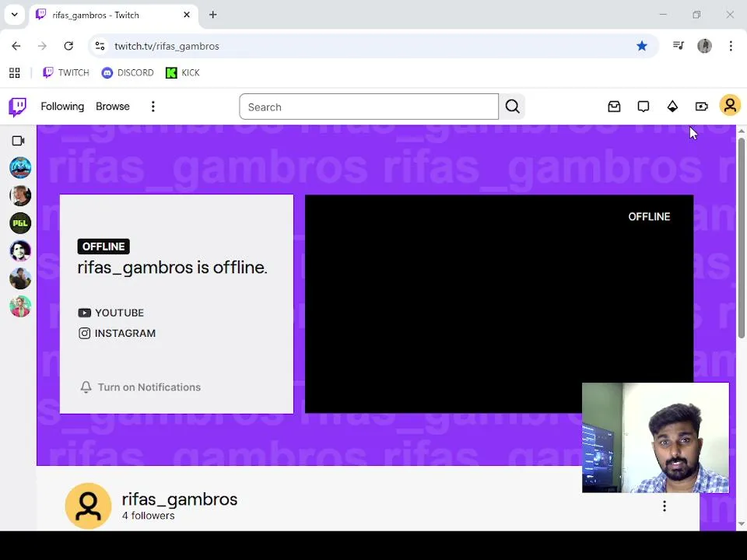This screenshot has width=747, height=560.
Task: Click the Twitch logo home icon
Action: pos(18,107)
